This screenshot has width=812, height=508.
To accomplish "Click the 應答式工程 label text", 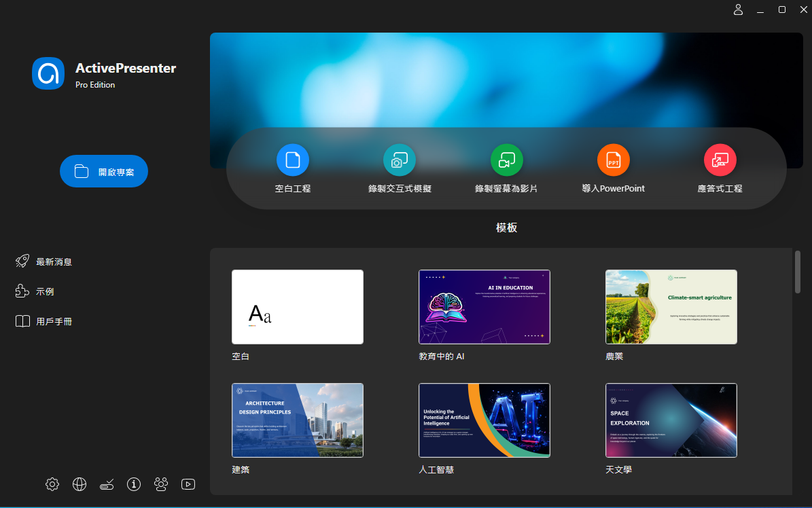I will coord(720,189).
